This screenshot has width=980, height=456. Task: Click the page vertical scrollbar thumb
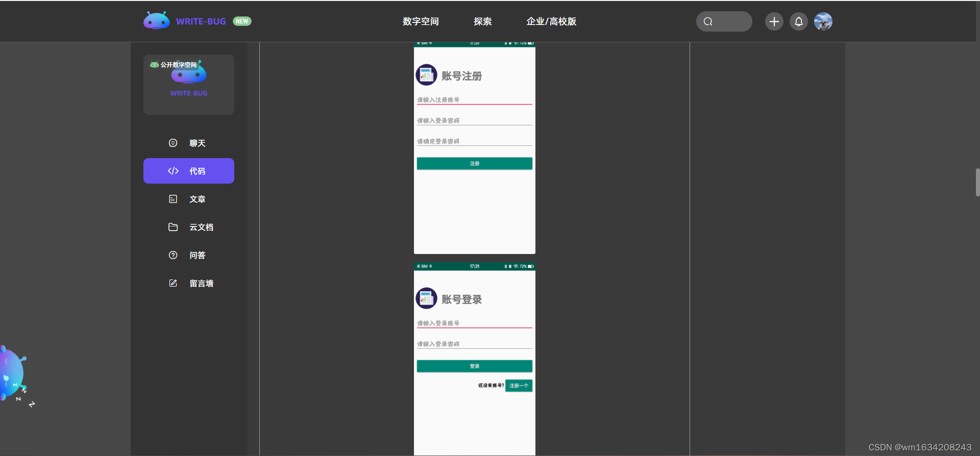tap(977, 182)
